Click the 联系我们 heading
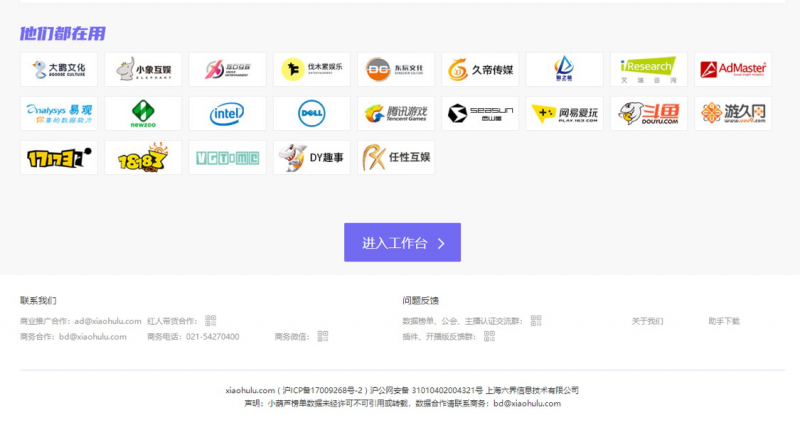The height and width of the screenshot is (425, 800). tap(38, 301)
